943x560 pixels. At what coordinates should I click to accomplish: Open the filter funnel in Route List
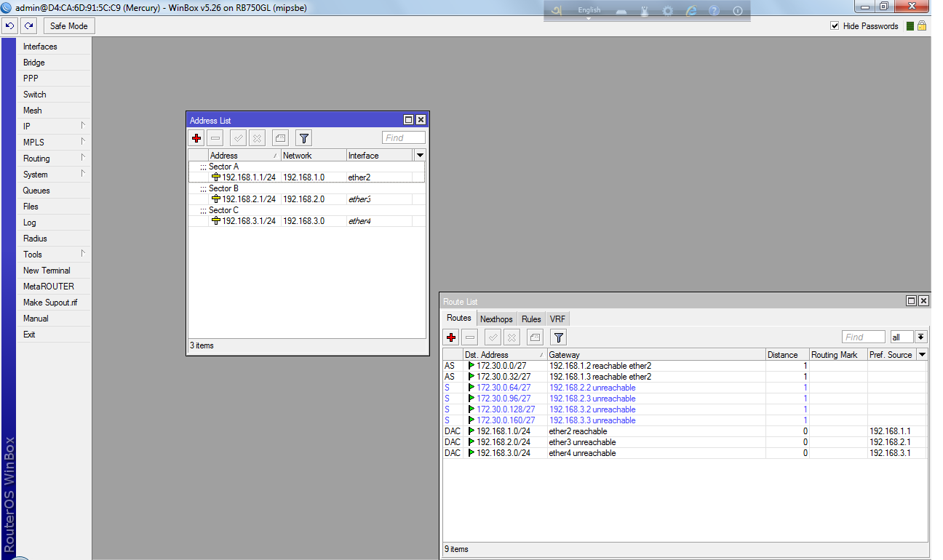558,337
